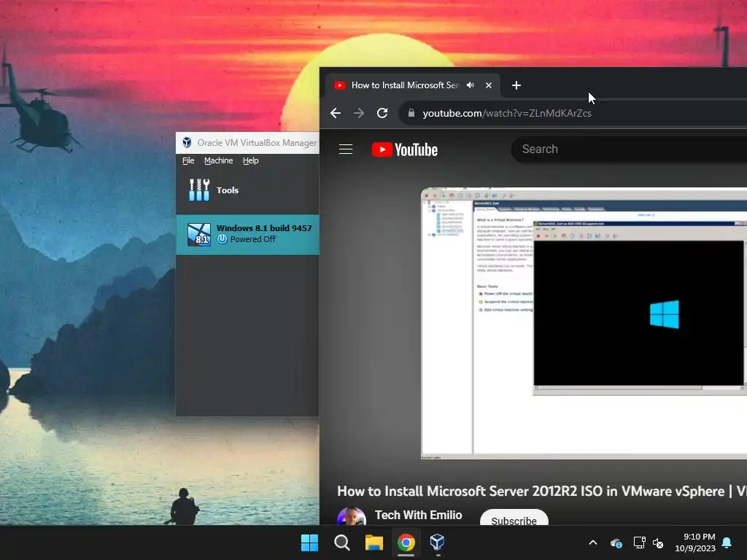Screen dimensions: 747x560
Task: Open the File menu in VirtualBox Manager
Action: [188, 160]
